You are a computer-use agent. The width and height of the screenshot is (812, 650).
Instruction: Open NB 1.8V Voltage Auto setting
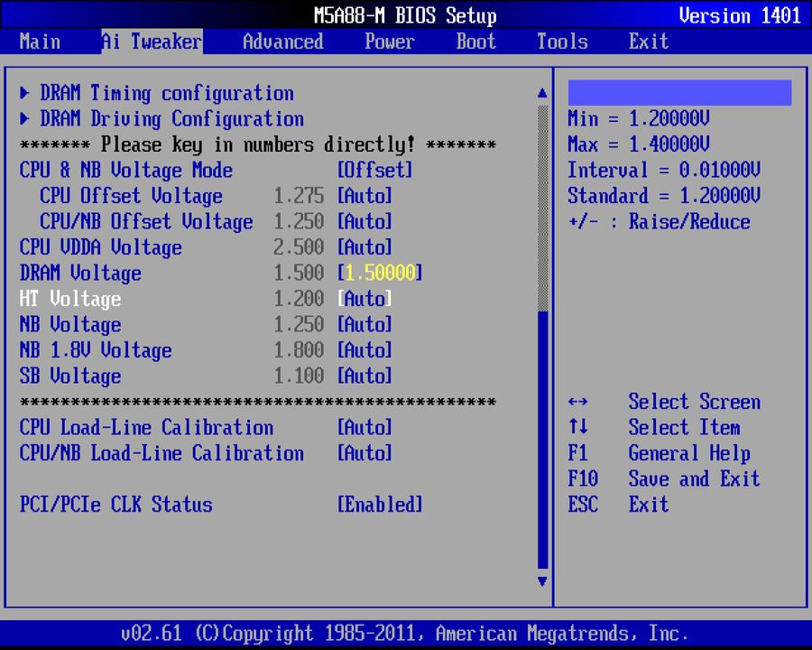364,350
